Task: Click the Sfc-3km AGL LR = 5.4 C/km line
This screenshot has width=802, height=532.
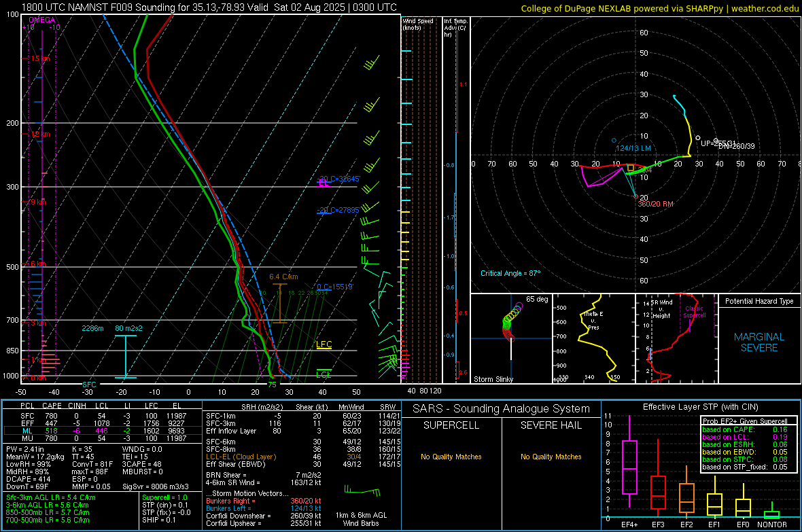Action: tap(51, 497)
